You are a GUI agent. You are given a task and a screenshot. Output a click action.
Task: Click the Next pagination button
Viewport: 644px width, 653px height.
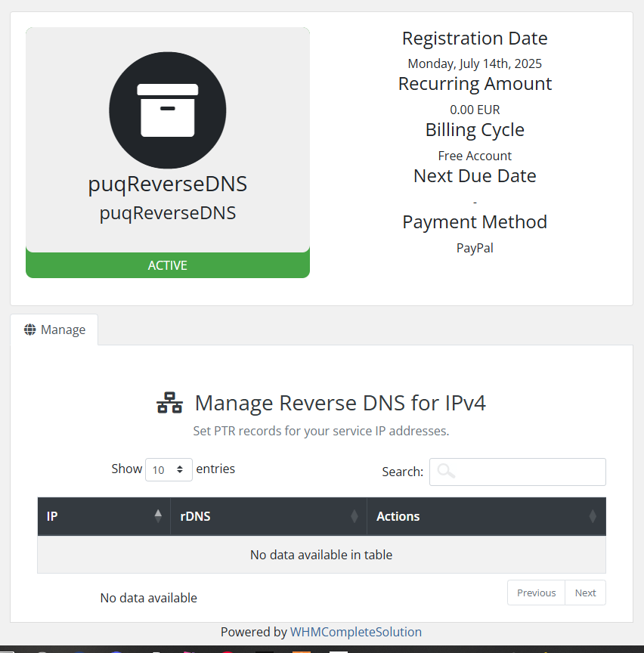coord(585,593)
